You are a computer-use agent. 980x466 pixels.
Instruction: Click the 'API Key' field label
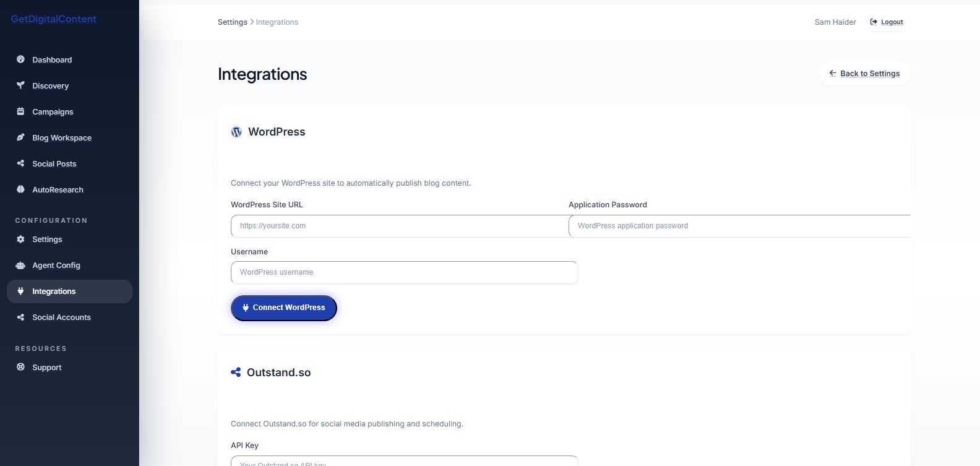tap(244, 446)
